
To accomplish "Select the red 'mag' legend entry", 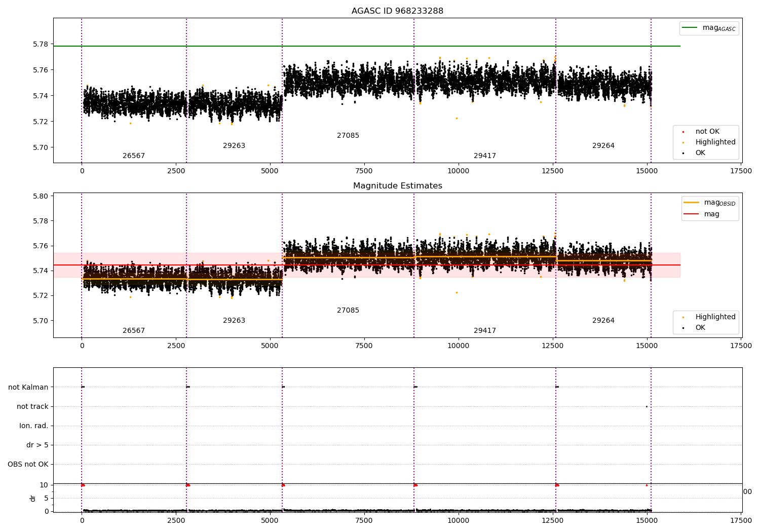I will [702, 214].
